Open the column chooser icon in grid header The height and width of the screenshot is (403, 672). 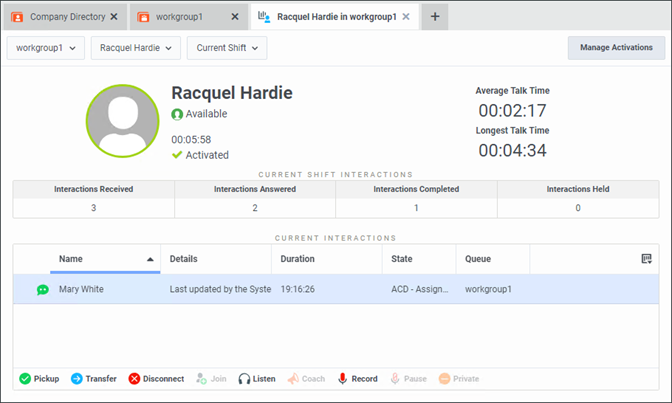(x=646, y=259)
